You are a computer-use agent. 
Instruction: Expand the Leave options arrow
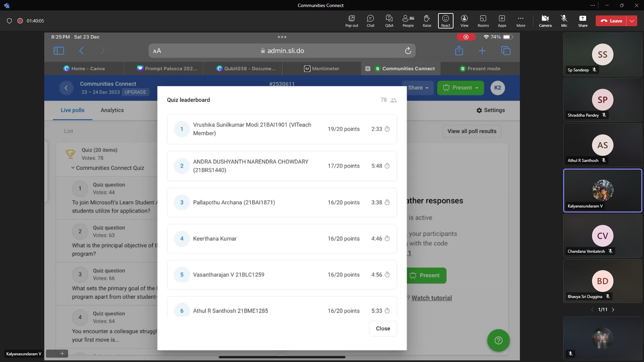click(x=632, y=21)
